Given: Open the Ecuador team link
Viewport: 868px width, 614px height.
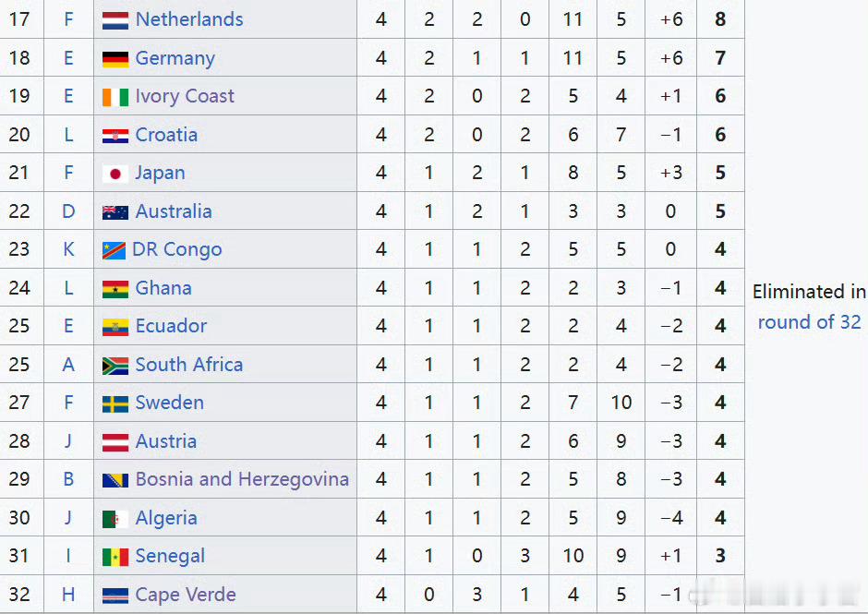Looking at the screenshot, I should (x=171, y=326).
